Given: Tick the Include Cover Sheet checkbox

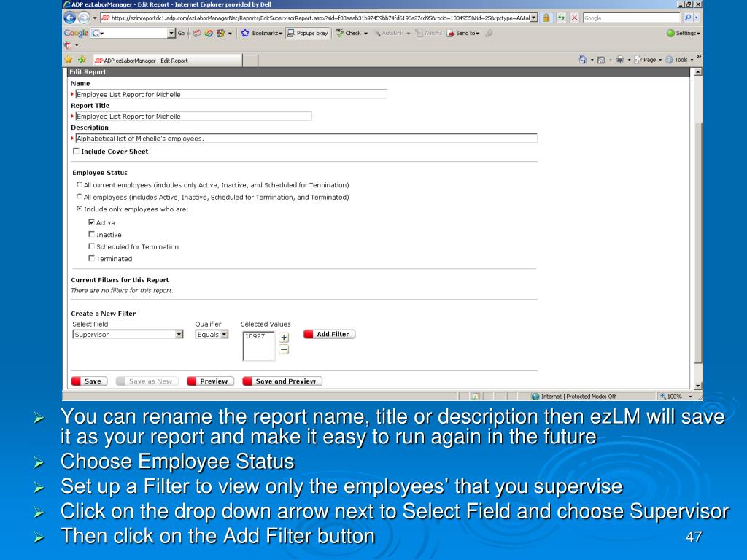Looking at the screenshot, I should click(76, 151).
